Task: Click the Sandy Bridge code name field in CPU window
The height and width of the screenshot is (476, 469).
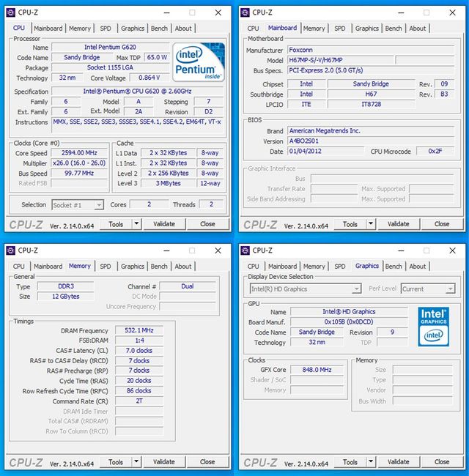Action: coord(82,57)
